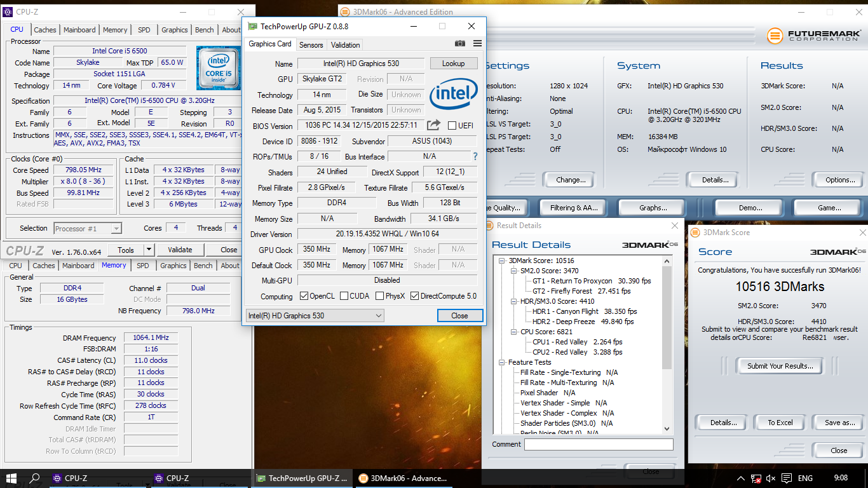The image size is (868, 488).
Task: Click the GPU-Z Lookup button
Action: [454, 64]
